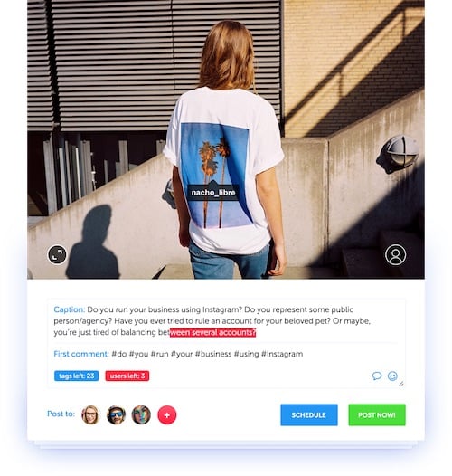Open the emoji smiley picker

(392, 376)
